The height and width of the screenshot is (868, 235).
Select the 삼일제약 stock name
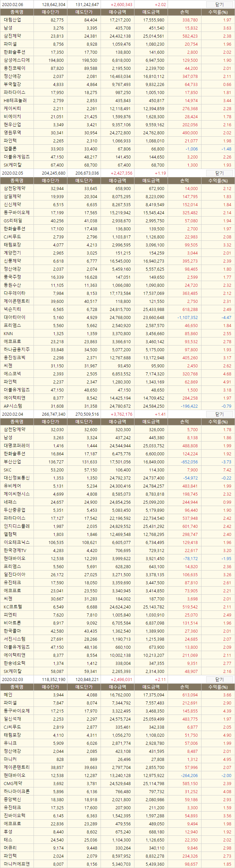point(12,196)
